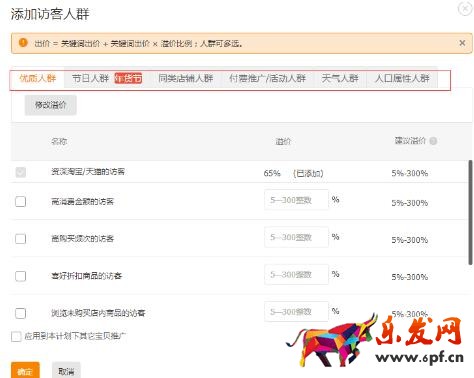The height and width of the screenshot is (378, 474).
Task: Click the red 年货节 badge
Action: [x=128, y=78]
